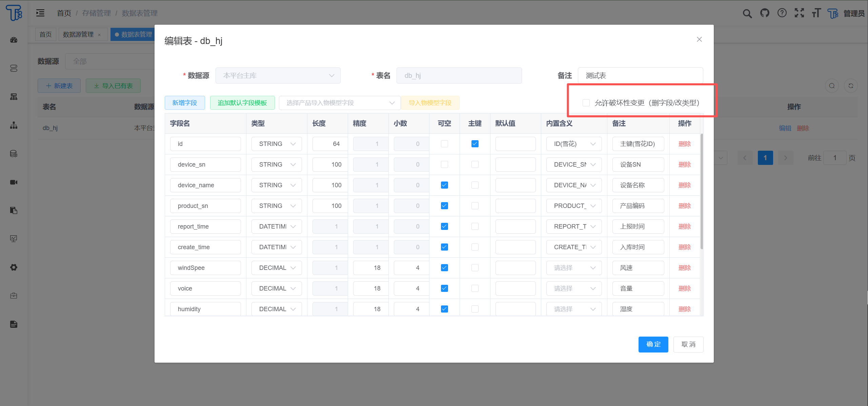Open type dropdown for humidity field
This screenshot has width=868, height=406.
[x=277, y=309]
